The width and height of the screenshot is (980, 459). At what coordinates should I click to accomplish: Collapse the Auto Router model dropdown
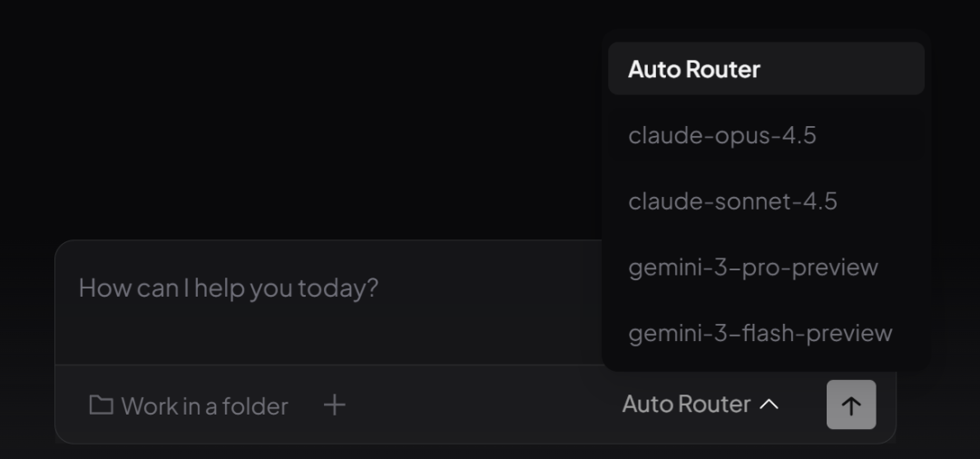coord(701,405)
